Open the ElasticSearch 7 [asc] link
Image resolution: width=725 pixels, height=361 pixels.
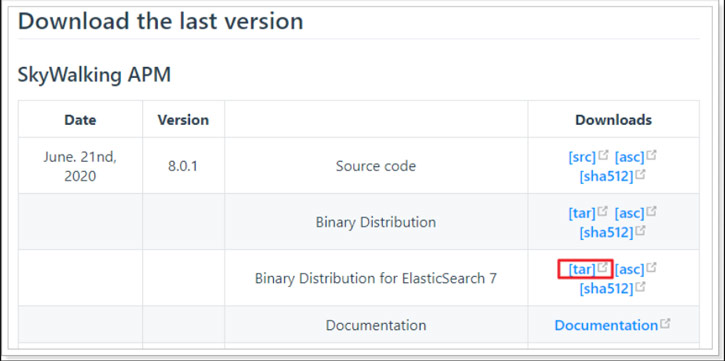point(630,269)
